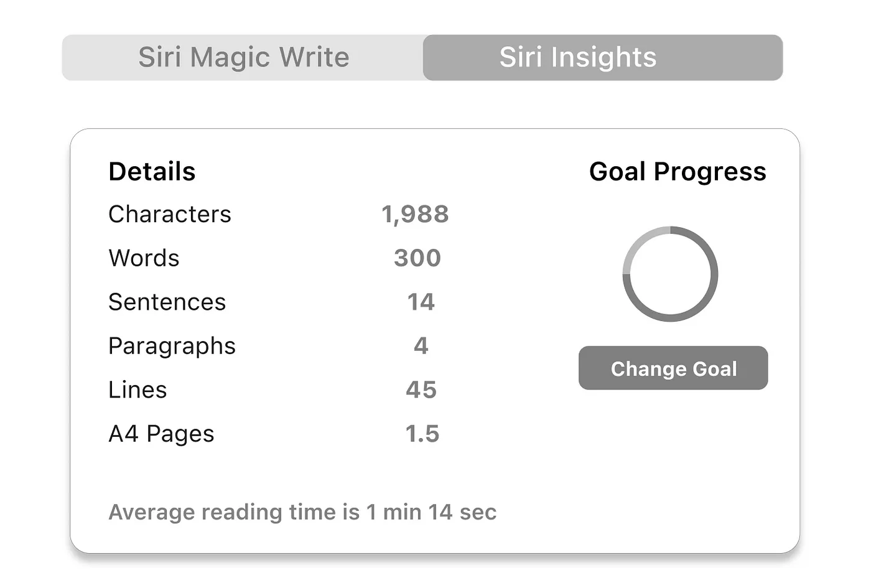Click the 300 words count
Viewport: 871px width, 588px height.
point(417,258)
